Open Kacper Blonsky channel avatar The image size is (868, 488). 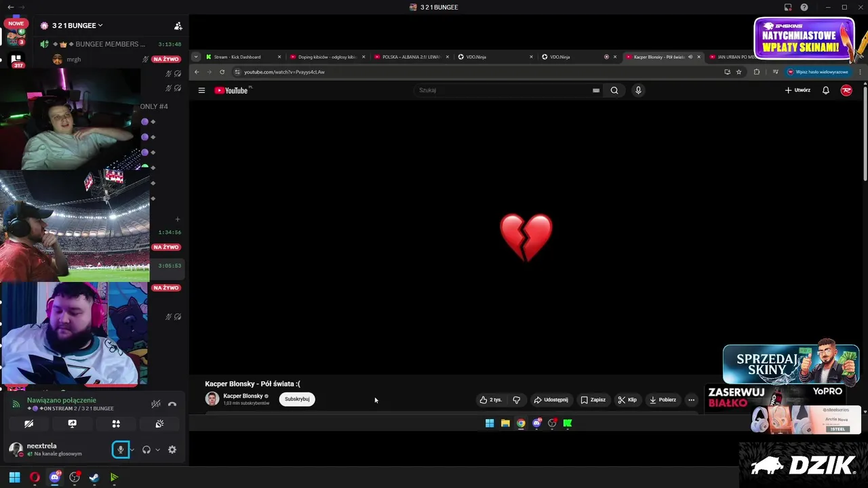[x=212, y=399]
